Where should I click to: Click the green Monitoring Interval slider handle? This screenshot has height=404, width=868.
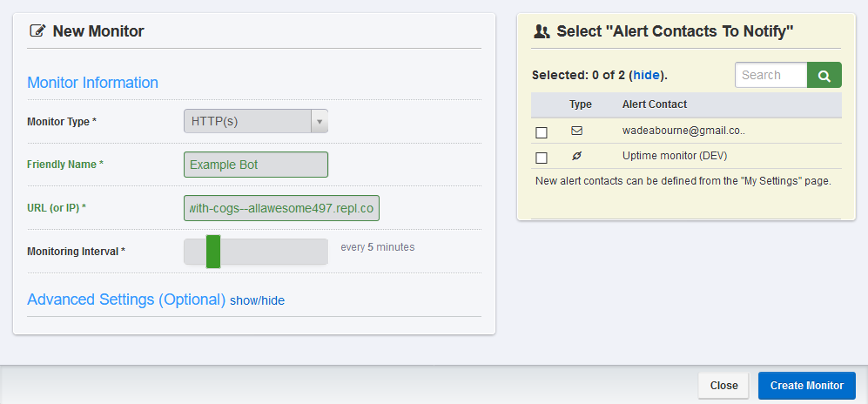pos(213,251)
